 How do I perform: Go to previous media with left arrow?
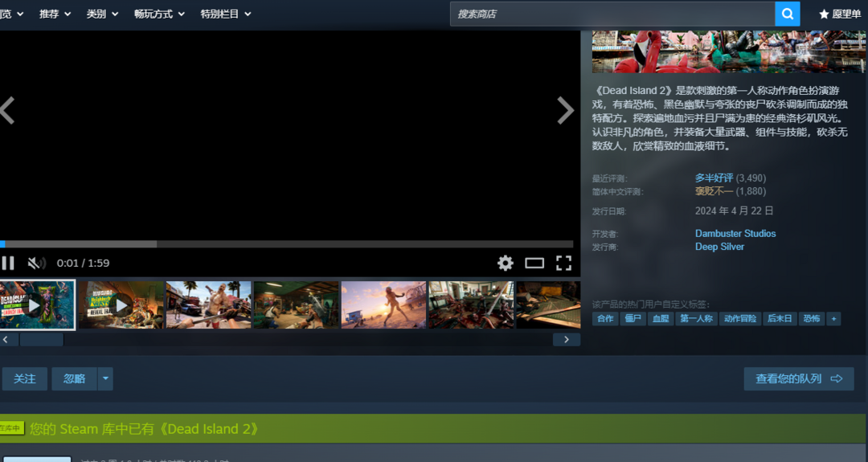pos(7,111)
